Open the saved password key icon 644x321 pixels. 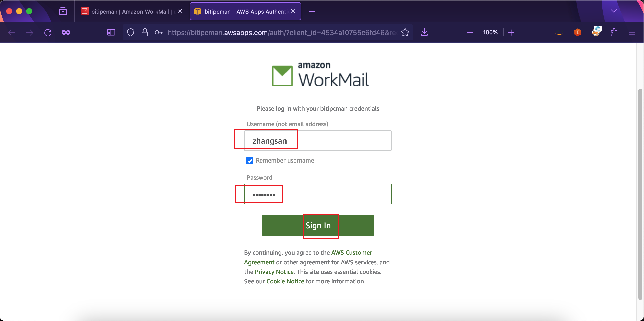tap(159, 33)
